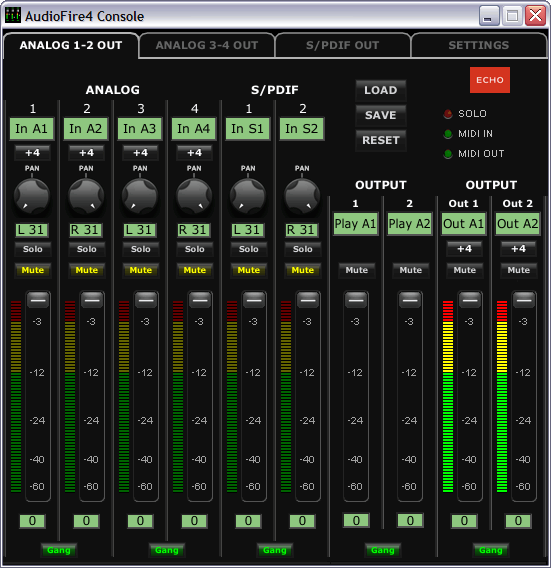Viewport: 551px width, 568px height.
Task: Toggle +4 level on In A3
Action: [140, 153]
